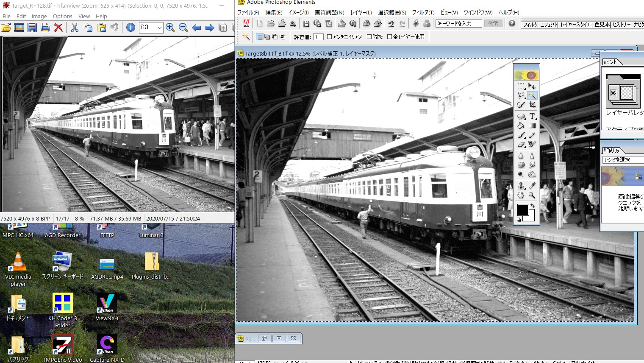Click the Adobe Online logo button
The image size is (644, 363).
[x=246, y=23]
